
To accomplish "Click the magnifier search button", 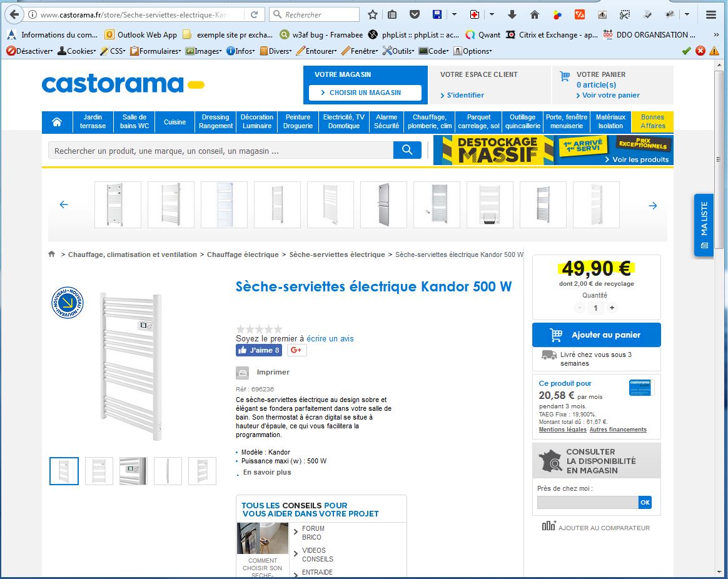I will 407,150.
